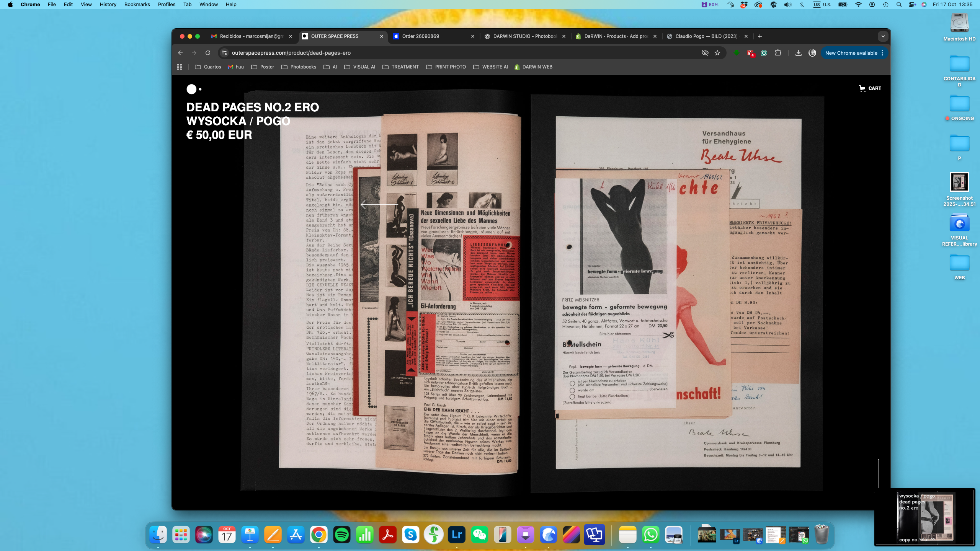Open WhatsApp from the Dock
This screenshot has width=980, height=551.
pyautogui.click(x=651, y=535)
